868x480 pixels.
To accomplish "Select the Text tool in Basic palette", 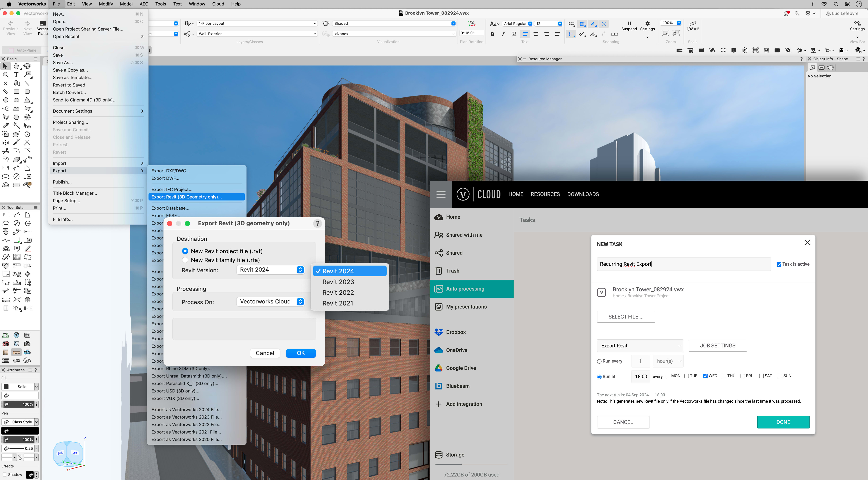I will point(16,75).
